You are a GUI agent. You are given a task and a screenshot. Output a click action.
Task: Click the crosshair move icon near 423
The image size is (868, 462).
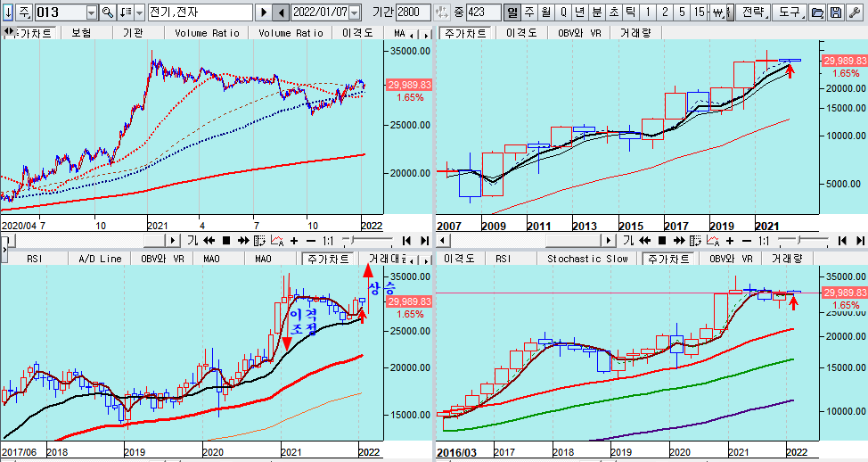pyautogui.click(x=442, y=12)
